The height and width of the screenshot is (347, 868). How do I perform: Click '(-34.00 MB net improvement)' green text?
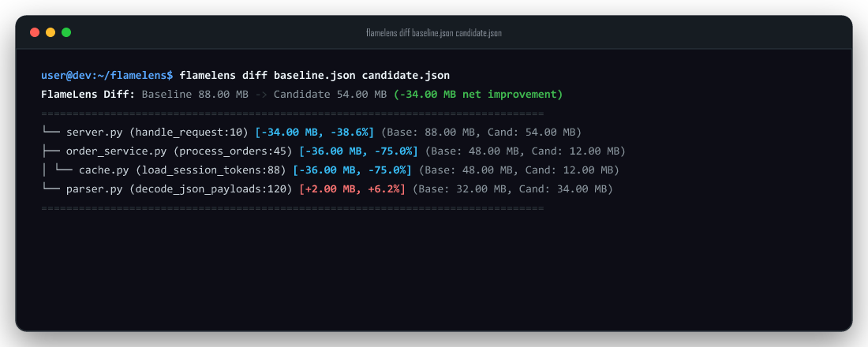477,94
